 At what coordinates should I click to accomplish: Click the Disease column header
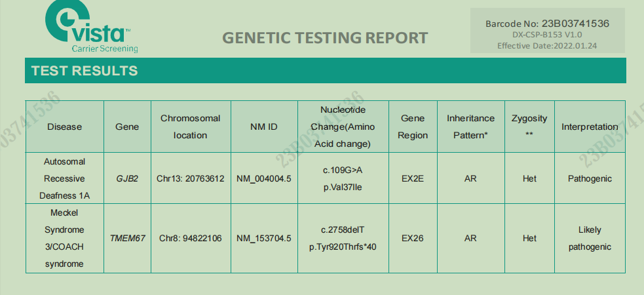pyautogui.click(x=65, y=127)
